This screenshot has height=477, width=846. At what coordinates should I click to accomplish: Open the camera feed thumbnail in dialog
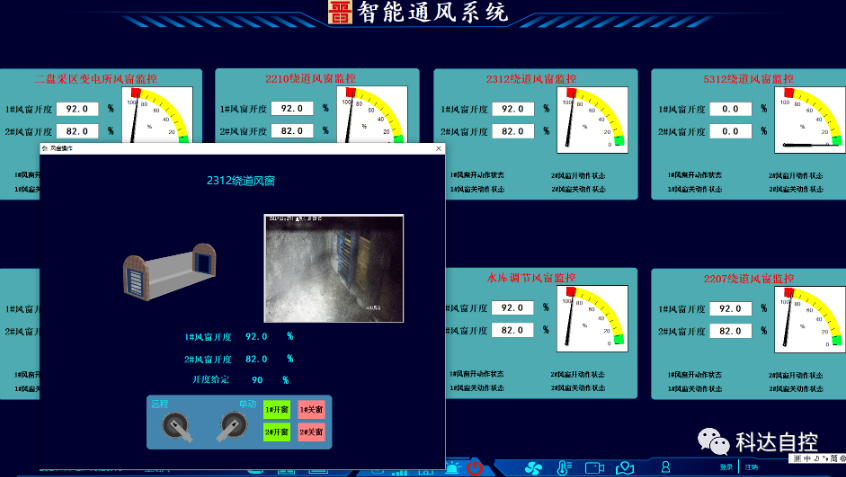click(334, 268)
